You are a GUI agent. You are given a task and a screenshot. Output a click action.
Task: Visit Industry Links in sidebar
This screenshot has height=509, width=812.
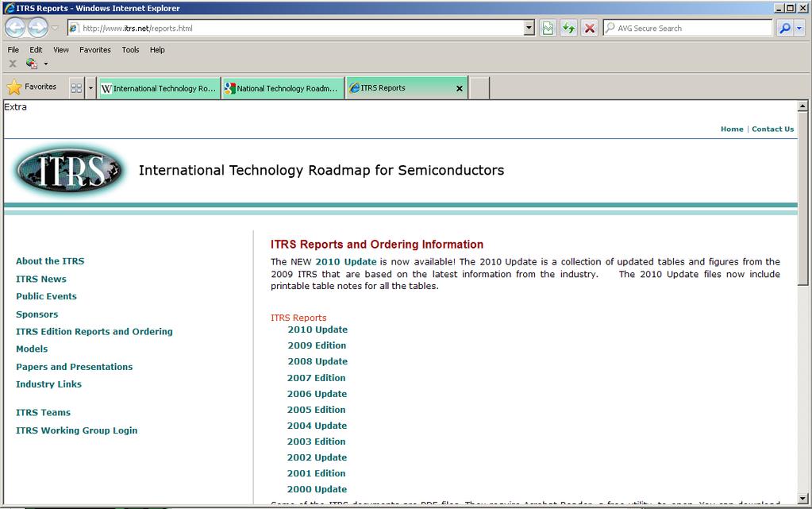tap(48, 384)
